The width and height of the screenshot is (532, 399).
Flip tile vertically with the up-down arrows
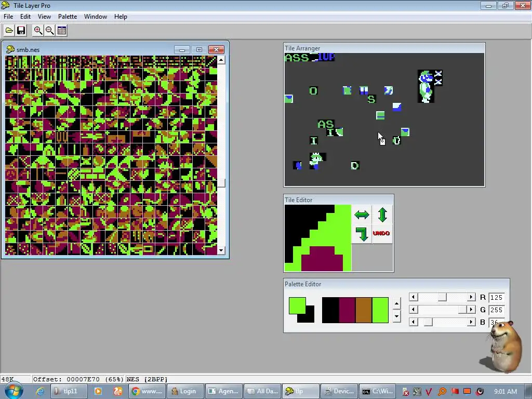pos(382,215)
